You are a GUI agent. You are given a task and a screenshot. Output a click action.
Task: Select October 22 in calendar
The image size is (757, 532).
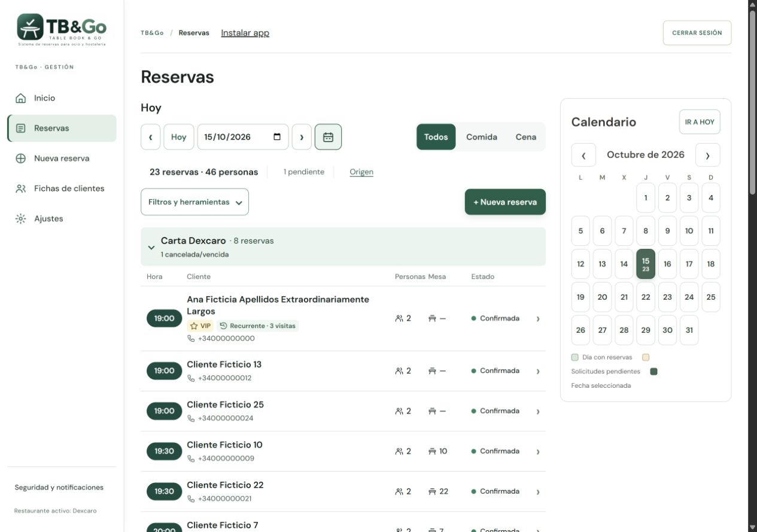646,297
